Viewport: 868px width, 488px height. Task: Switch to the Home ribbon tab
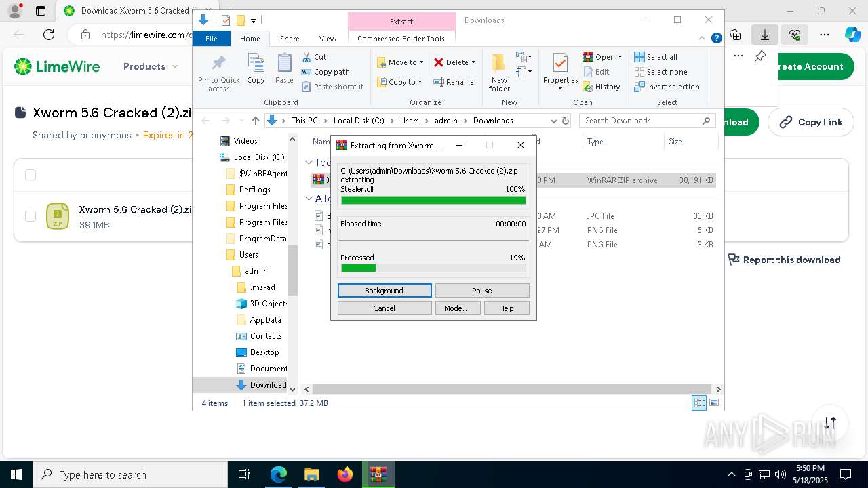(250, 39)
